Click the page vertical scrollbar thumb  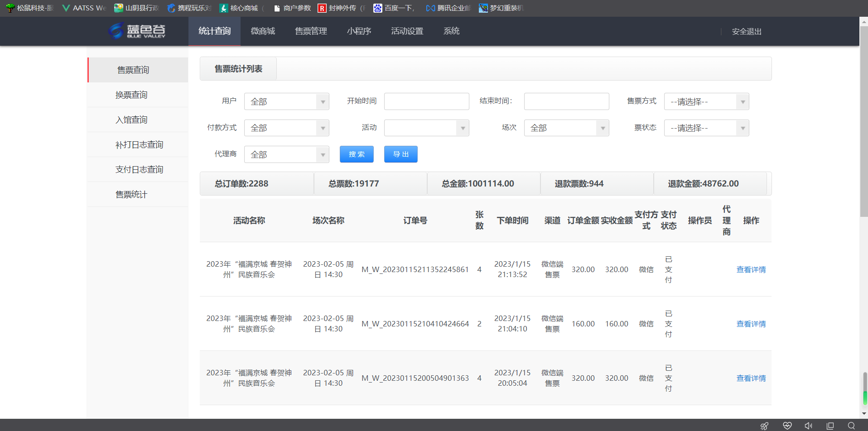(864, 122)
